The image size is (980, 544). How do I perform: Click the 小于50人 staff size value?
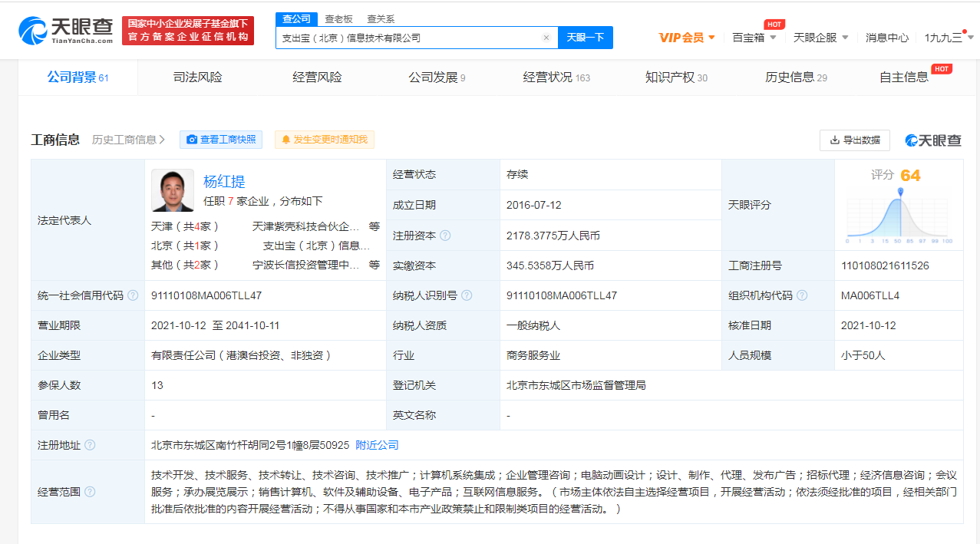[863, 355]
